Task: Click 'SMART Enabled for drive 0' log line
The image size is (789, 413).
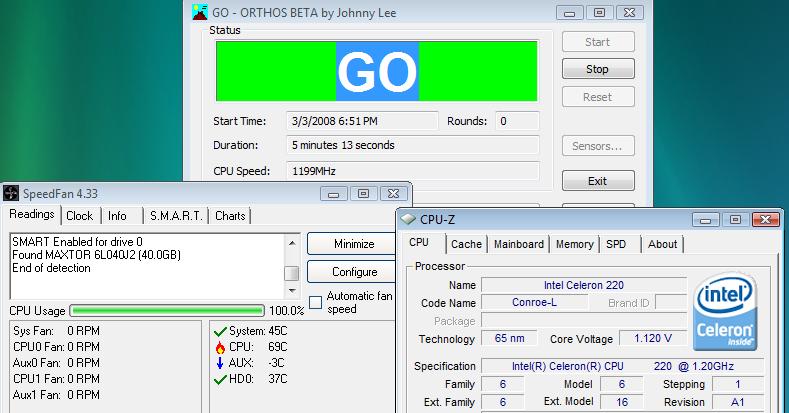Action: pos(77,242)
